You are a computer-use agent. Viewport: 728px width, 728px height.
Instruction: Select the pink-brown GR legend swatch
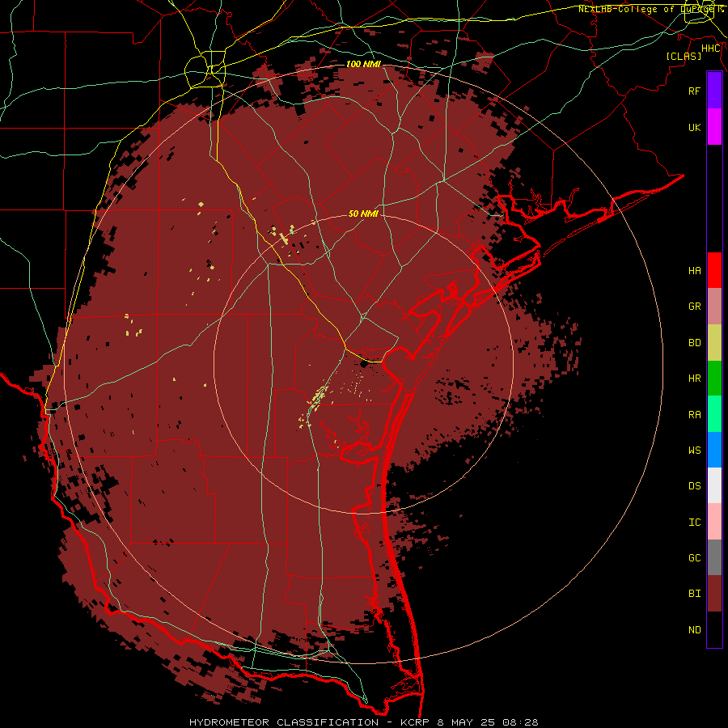(x=714, y=307)
